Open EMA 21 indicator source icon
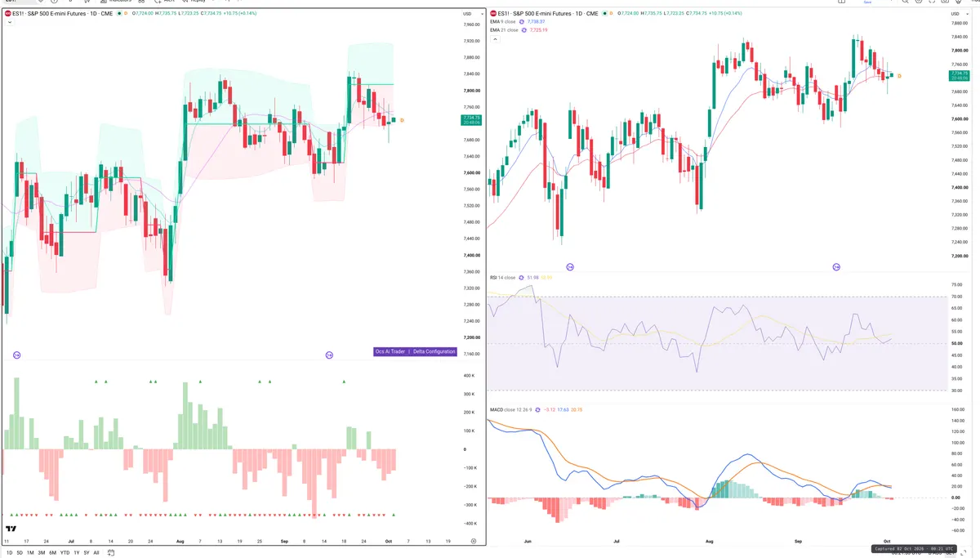980x558 pixels. pyautogui.click(x=523, y=30)
